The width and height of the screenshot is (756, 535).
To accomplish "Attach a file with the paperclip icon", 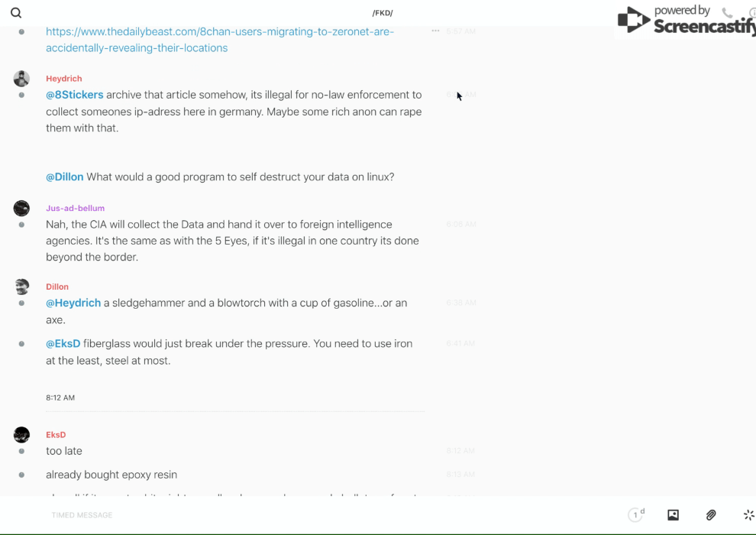I will [711, 515].
